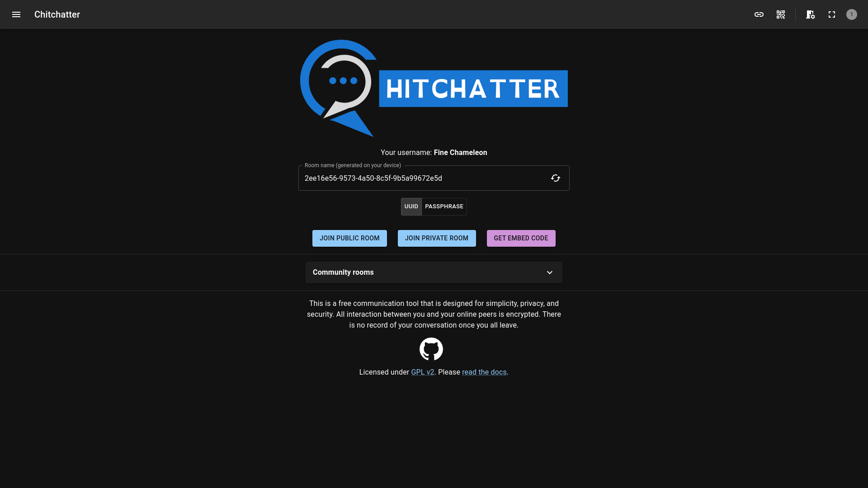This screenshot has width=868, height=488.
Task: Click the copy room link icon
Action: coord(759,14)
